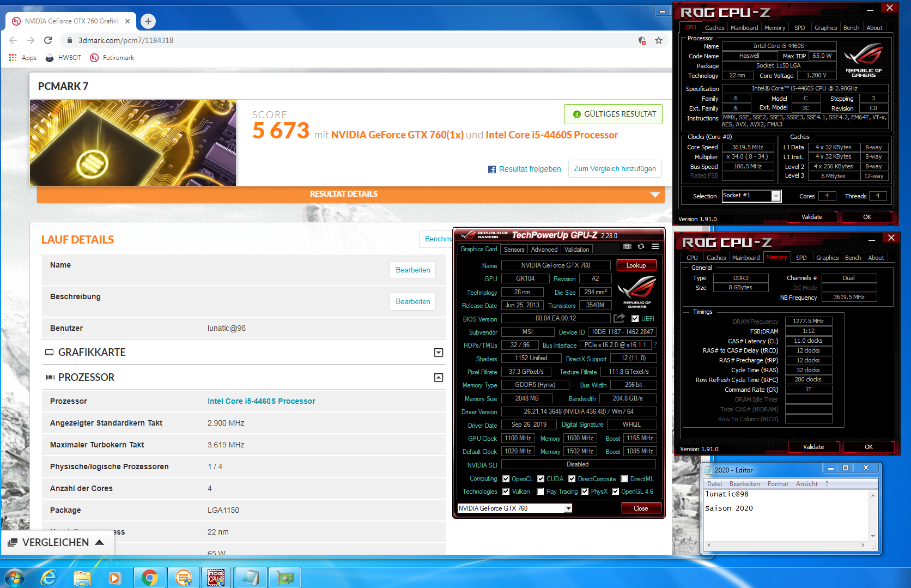Open the Futiremark bookmark
Screen dimensions: 911x588
point(112,58)
